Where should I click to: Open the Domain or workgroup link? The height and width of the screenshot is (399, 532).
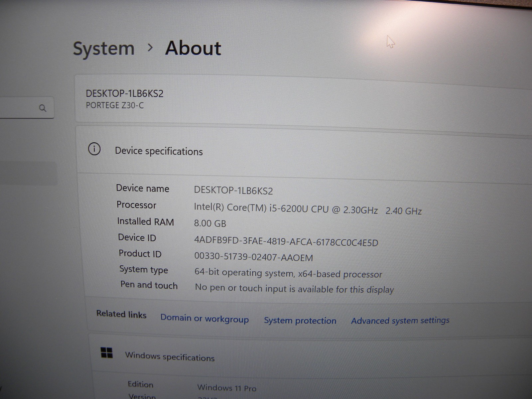(x=204, y=318)
